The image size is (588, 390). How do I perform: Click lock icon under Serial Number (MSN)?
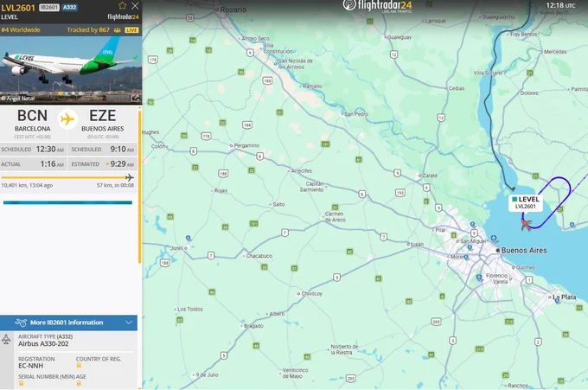pos(21,383)
